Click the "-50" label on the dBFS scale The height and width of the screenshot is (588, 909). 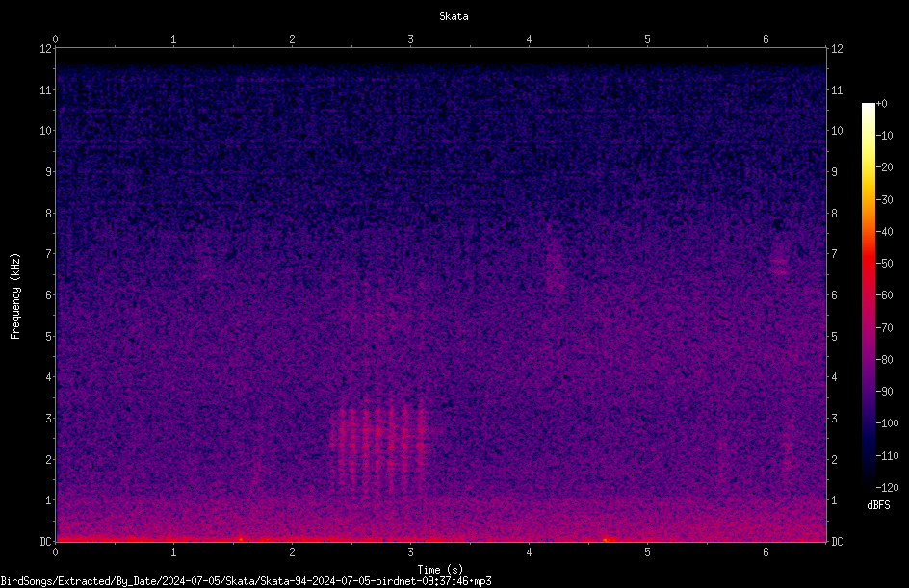[884, 263]
